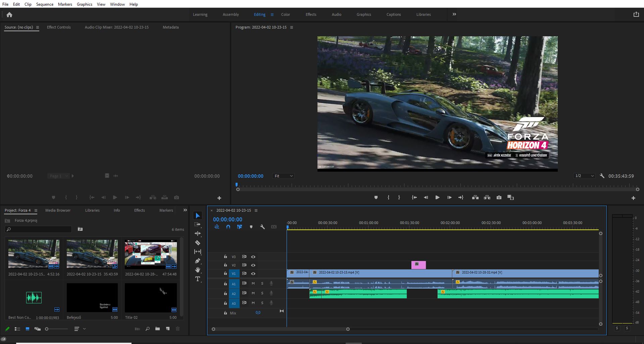This screenshot has height=344, width=644.
Task: Toggle Snap in Timeline magnet icon
Action: pyautogui.click(x=228, y=227)
